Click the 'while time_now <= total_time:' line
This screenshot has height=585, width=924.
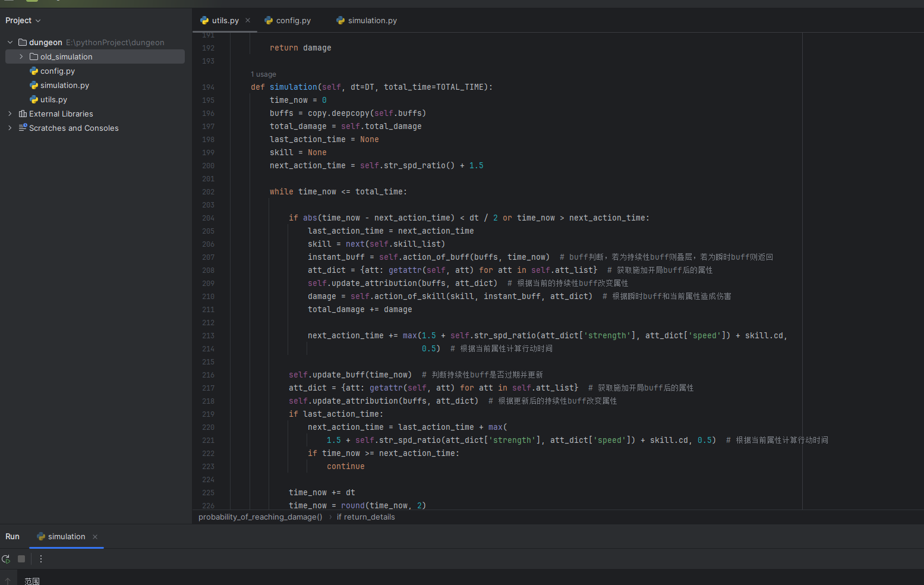tap(339, 191)
